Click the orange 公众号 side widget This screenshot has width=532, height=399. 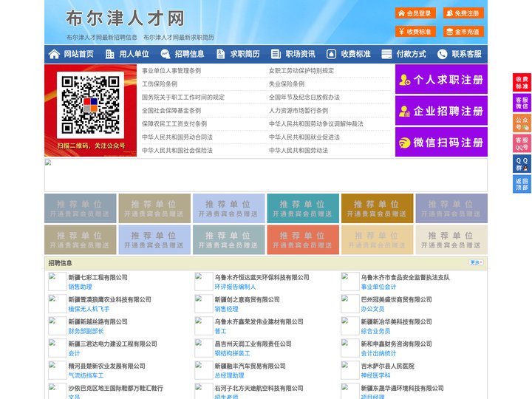point(522,123)
